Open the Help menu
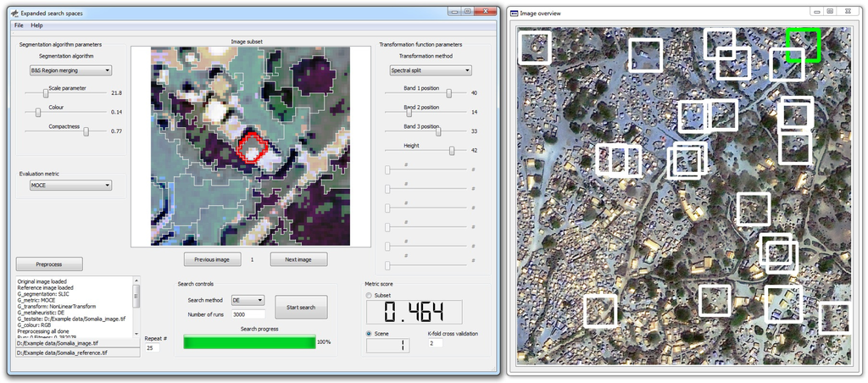 [36, 25]
